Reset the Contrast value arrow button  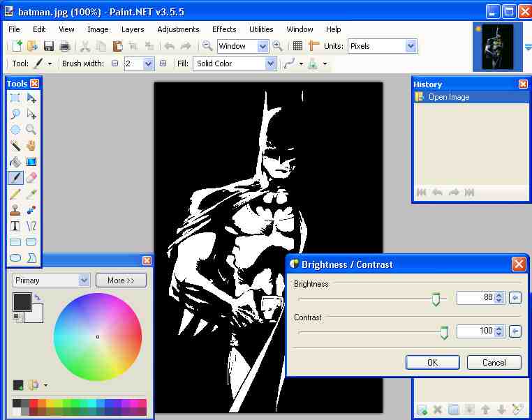(x=515, y=331)
